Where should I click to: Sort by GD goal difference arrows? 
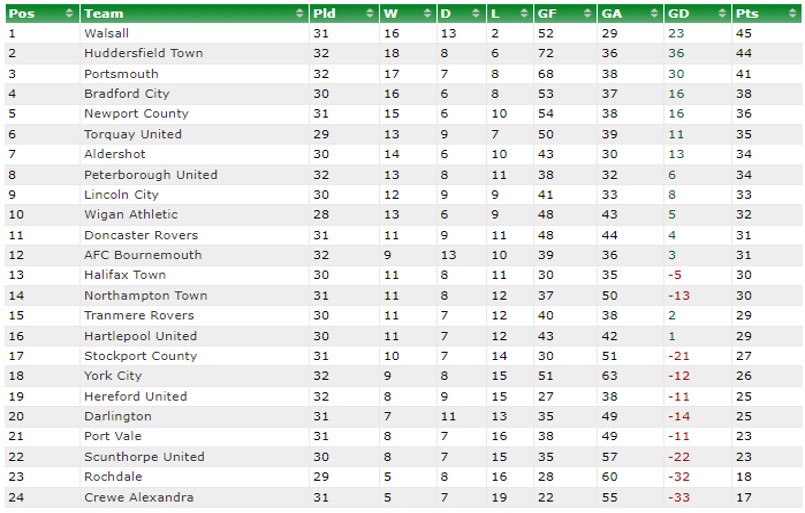722,13
